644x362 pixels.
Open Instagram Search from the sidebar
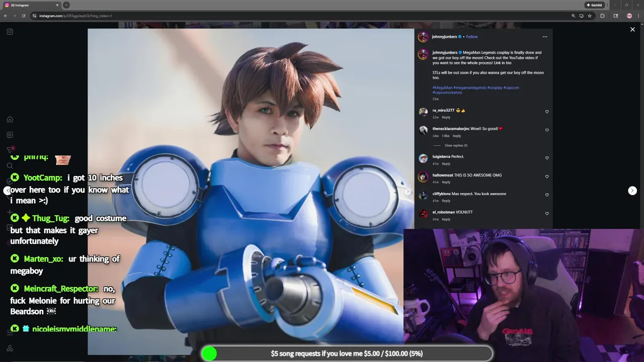(x=10, y=165)
